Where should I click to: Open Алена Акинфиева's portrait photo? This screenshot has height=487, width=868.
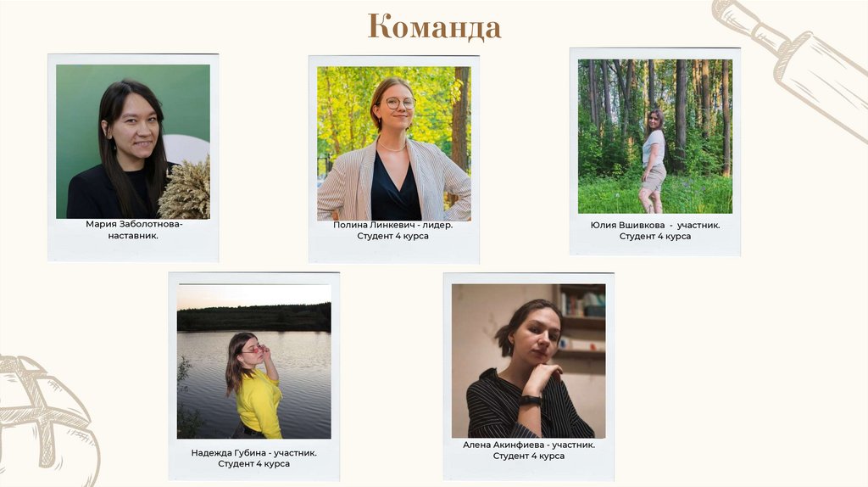pos(529,361)
